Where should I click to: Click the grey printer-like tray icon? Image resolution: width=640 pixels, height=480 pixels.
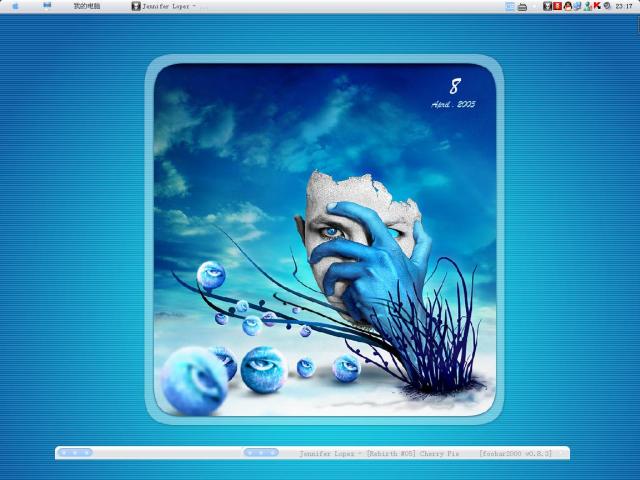tap(522, 7)
